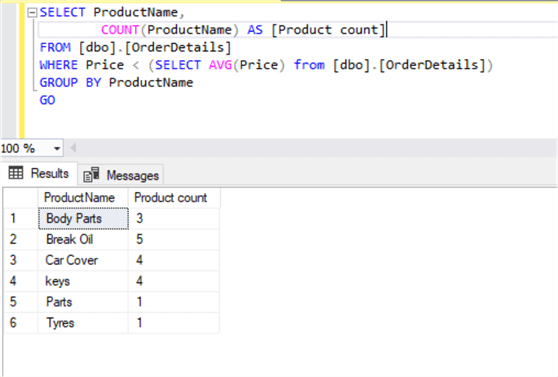Viewport: 558px width, 377px height.
Task: Click the Results grid icon
Action: click(x=16, y=173)
